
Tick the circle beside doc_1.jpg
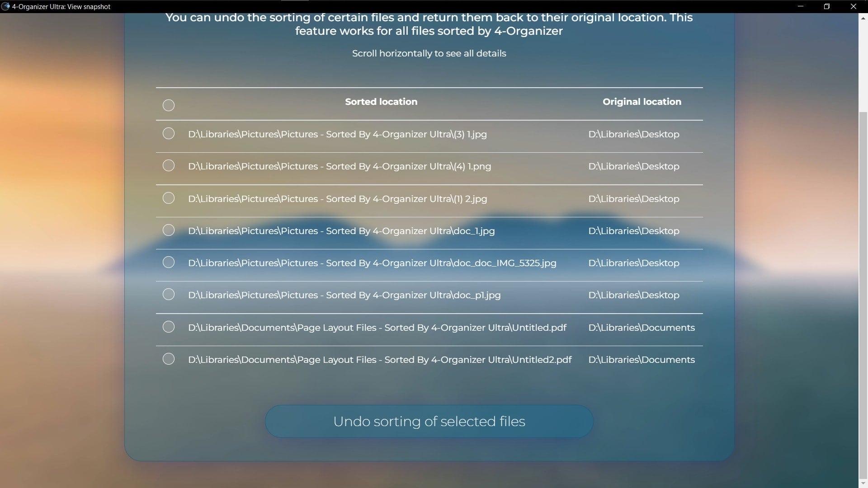pyautogui.click(x=168, y=230)
